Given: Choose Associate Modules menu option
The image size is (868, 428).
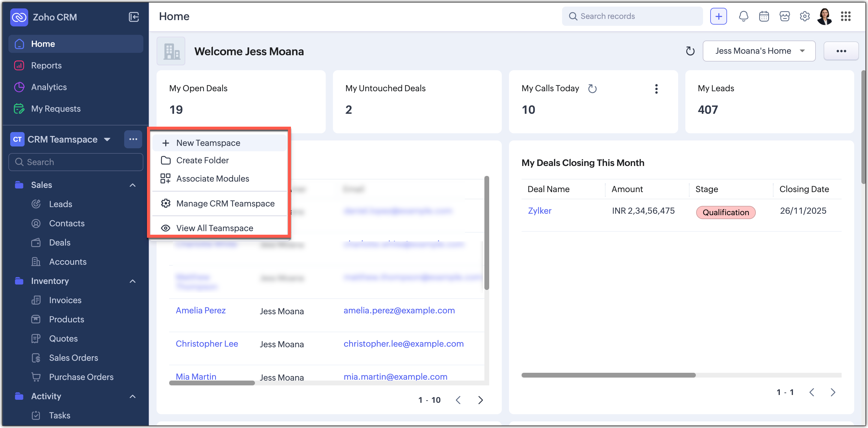Looking at the screenshot, I should coord(212,179).
